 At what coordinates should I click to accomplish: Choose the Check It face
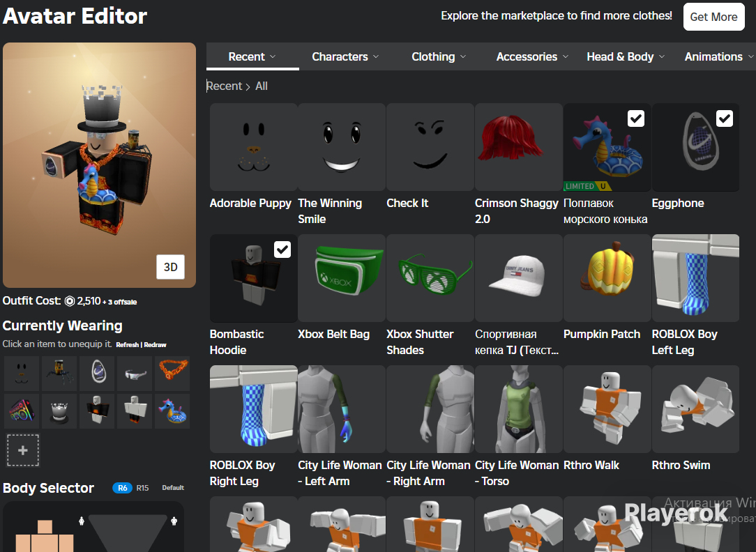(x=430, y=147)
